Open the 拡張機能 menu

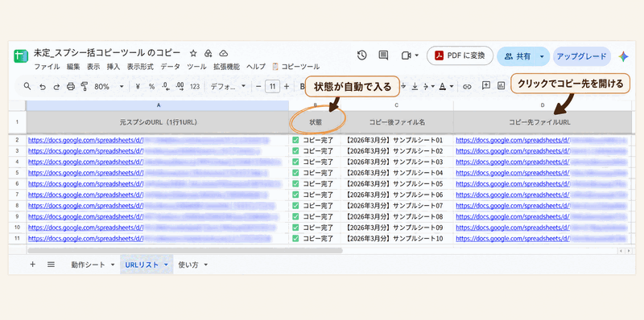click(x=226, y=67)
